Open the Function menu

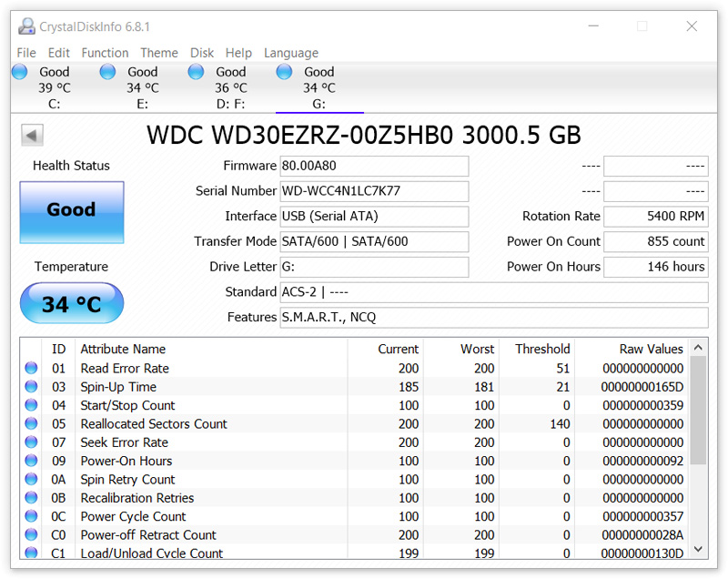point(105,53)
